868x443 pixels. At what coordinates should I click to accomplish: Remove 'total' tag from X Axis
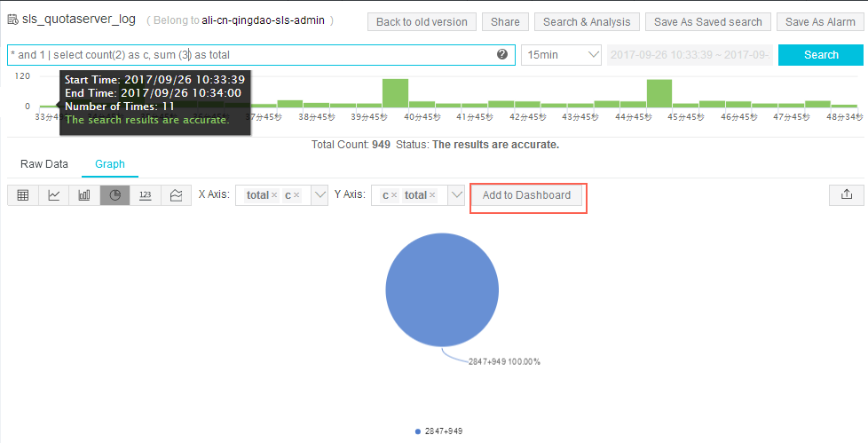274,195
